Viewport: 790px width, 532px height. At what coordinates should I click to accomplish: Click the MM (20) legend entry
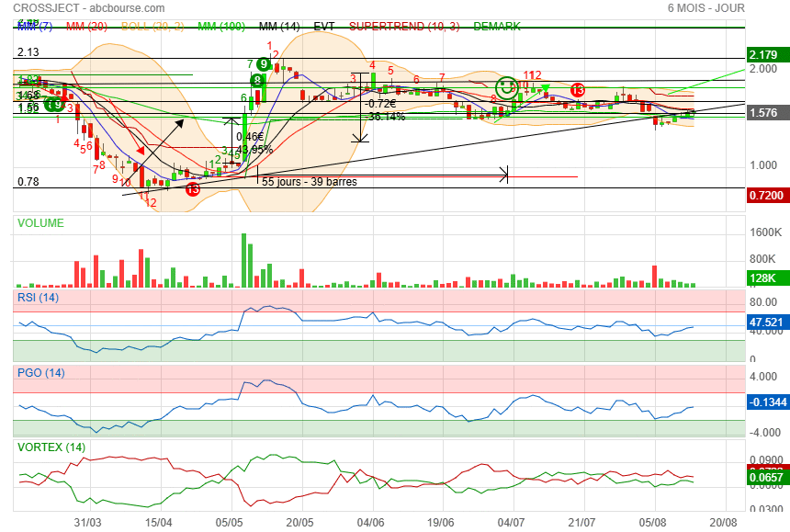click(86, 27)
